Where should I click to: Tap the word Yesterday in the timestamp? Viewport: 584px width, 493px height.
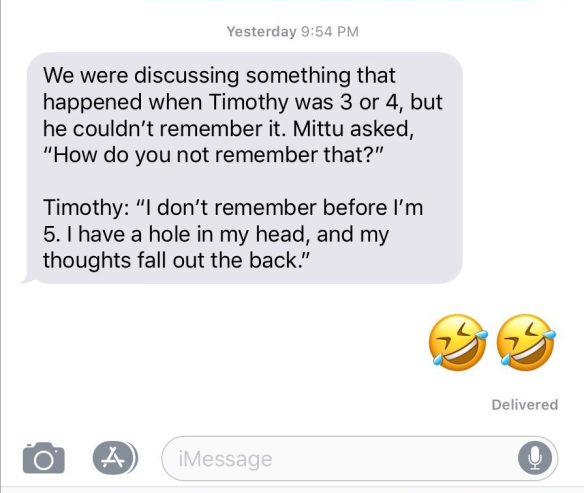(261, 32)
